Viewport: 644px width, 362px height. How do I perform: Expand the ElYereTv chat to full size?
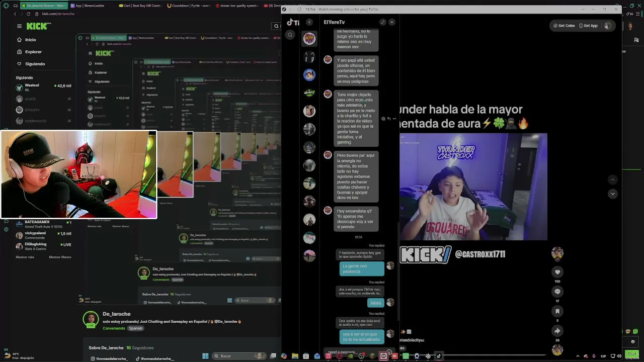point(383,22)
